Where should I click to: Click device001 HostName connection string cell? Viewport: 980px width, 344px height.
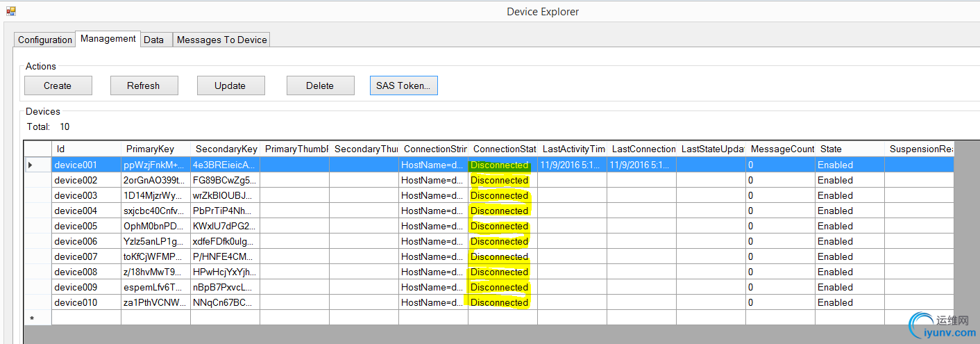(x=433, y=165)
